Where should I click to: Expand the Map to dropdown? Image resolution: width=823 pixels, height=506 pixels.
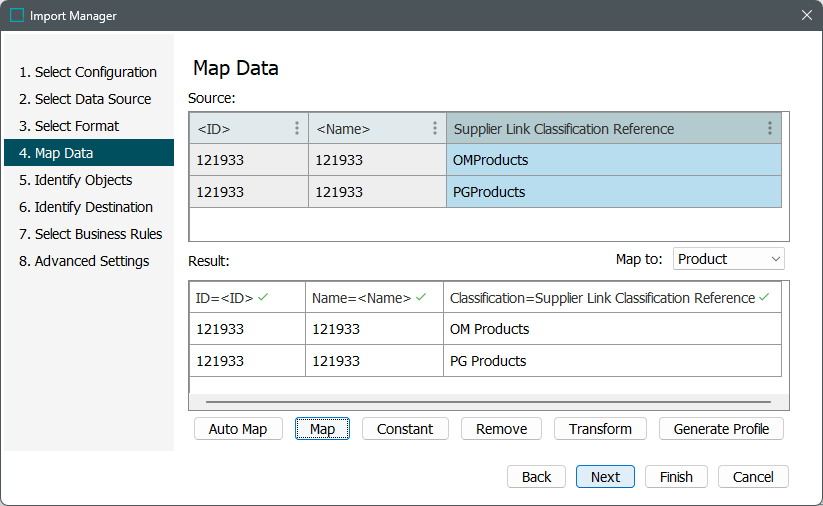728,259
